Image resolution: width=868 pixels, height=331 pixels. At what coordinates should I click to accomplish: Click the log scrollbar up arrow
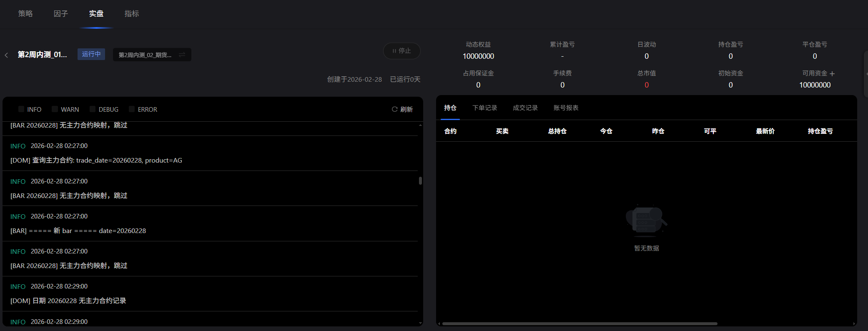point(420,125)
